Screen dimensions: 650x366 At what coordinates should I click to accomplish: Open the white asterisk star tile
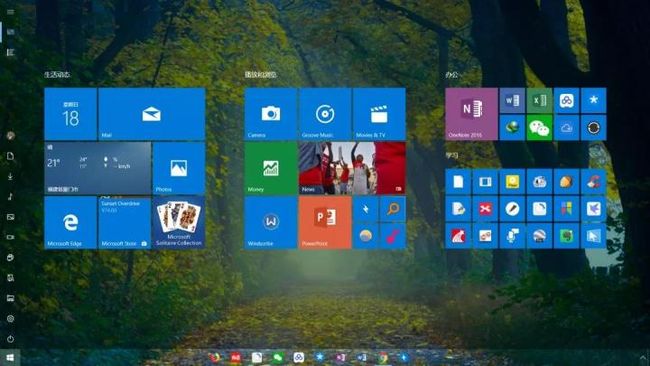click(594, 100)
